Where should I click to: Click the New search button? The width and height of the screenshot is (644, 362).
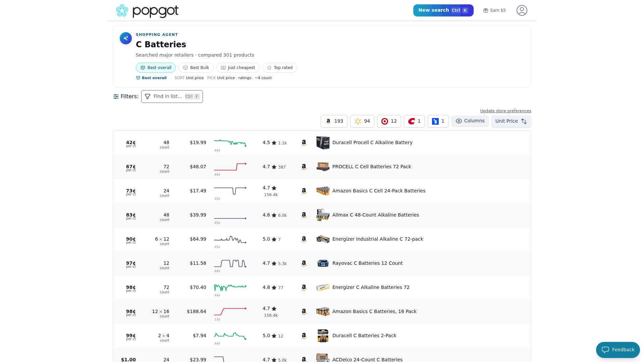coord(443,10)
